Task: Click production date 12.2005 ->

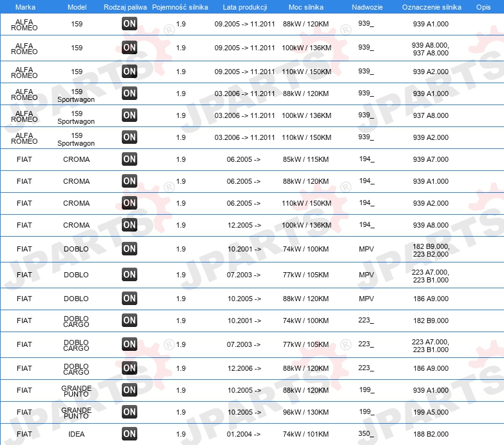Action: pyautogui.click(x=244, y=225)
